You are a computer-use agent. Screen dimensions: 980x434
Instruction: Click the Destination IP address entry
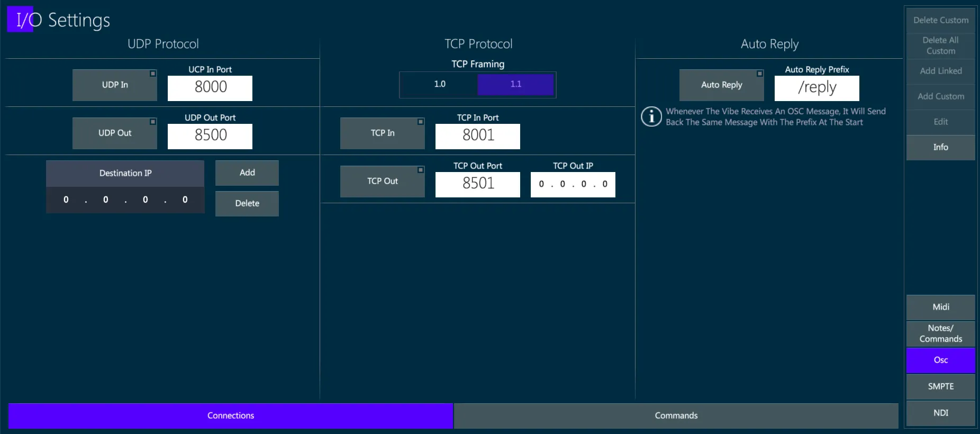coord(125,200)
